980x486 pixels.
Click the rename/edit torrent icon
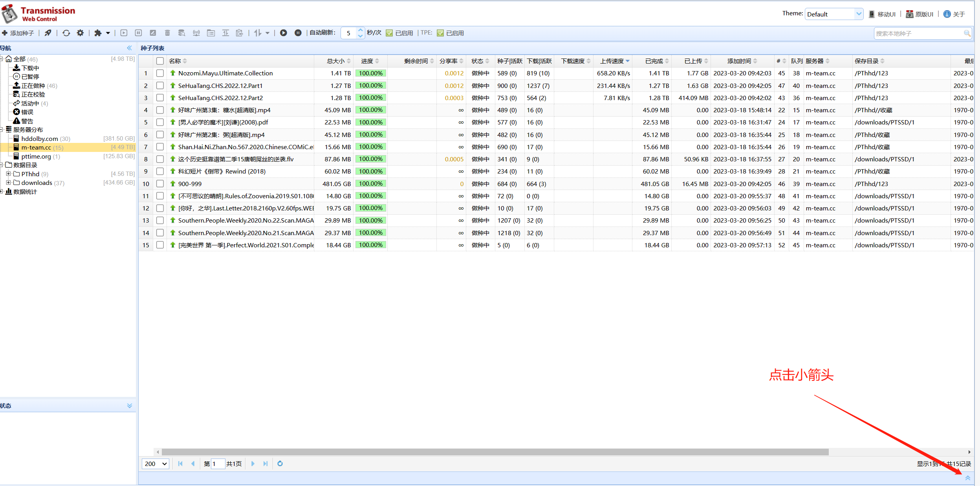pyautogui.click(x=153, y=33)
